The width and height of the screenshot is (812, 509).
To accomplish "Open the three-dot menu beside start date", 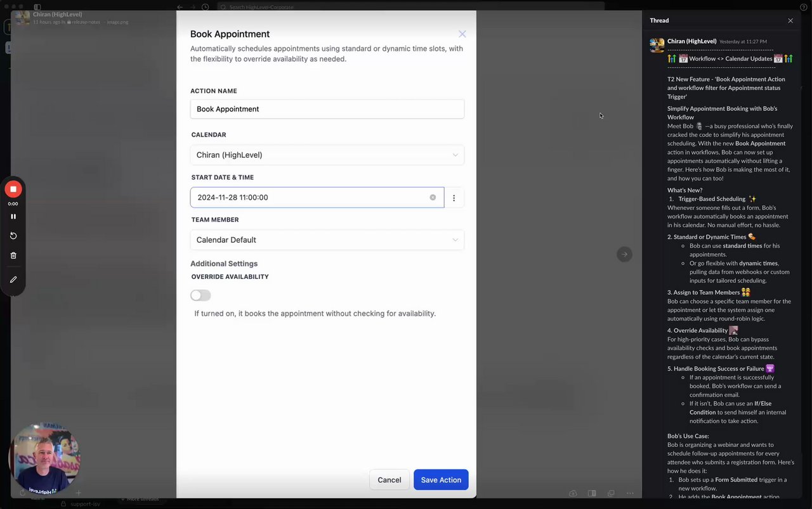I will [x=454, y=198].
